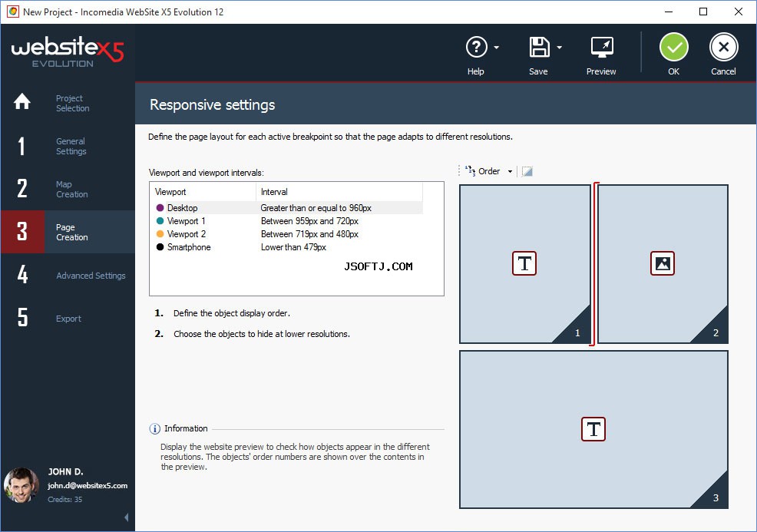Image resolution: width=757 pixels, height=532 pixels.
Task: Open step 4 Advanced Settings
Action: pyautogui.click(x=68, y=275)
